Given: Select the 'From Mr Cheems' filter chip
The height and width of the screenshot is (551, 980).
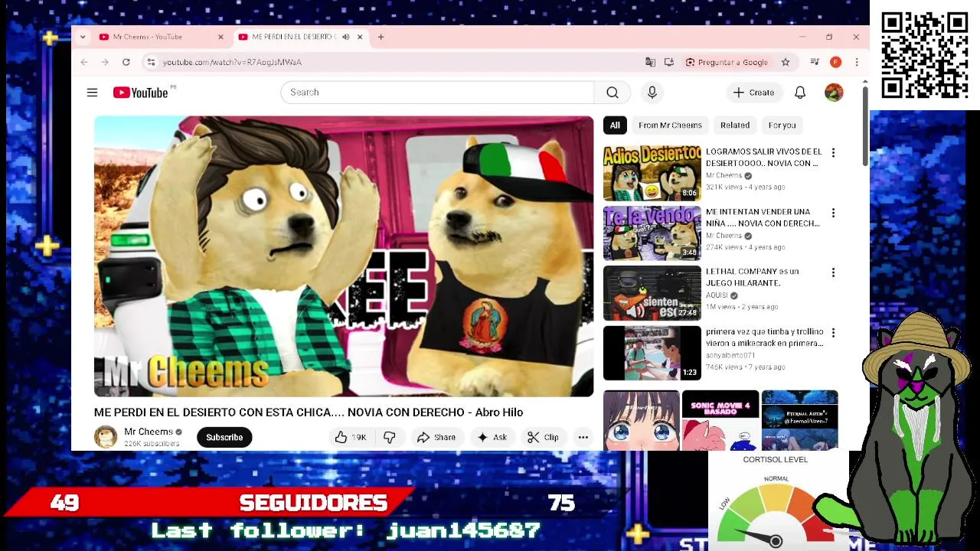Looking at the screenshot, I should [x=670, y=126].
